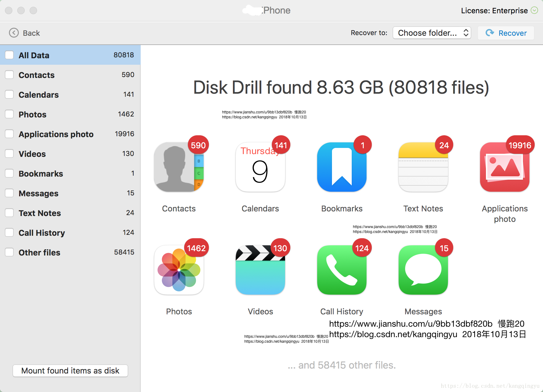The height and width of the screenshot is (392, 543).
Task: Click the License: Enterprise text
Action: 494,10
